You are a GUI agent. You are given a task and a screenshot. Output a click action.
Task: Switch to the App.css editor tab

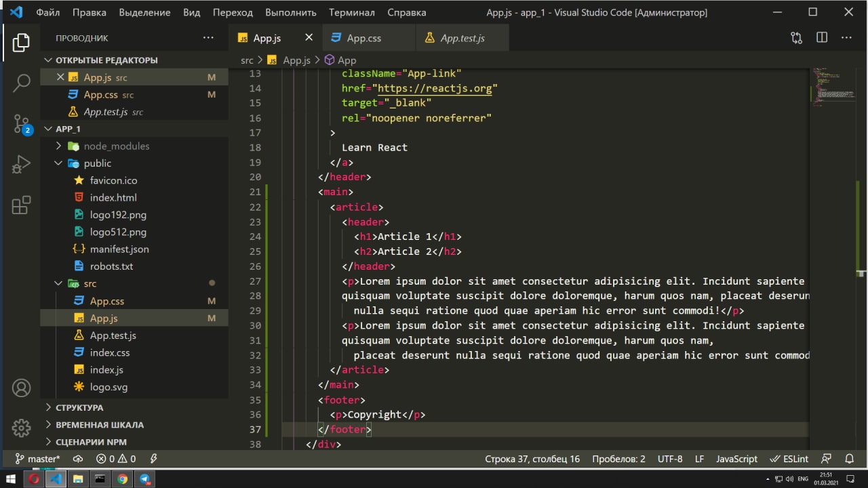[364, 38]
